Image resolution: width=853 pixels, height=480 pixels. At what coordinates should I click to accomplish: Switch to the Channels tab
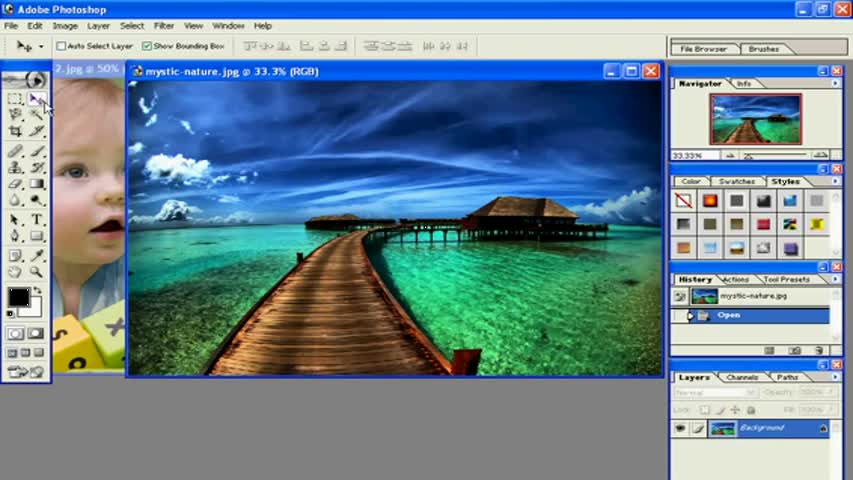pyautogui.click(x=742, y=377)
